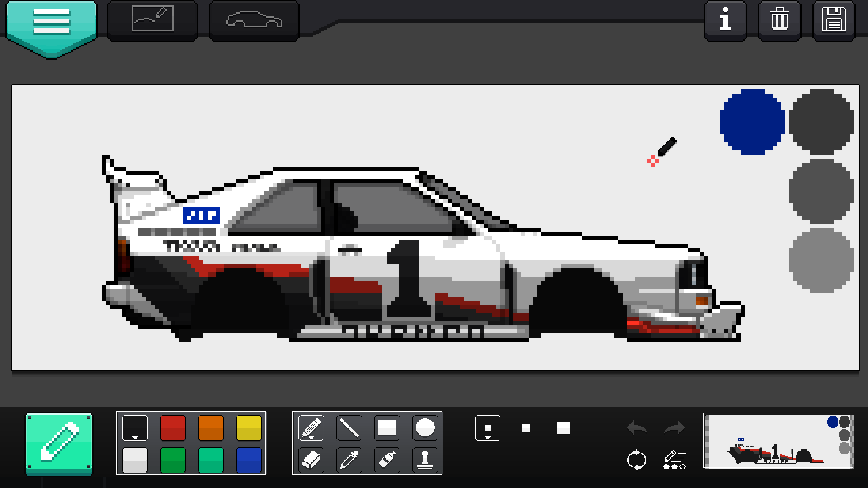Screen dimensions: 868x488
Task: Pick the black palette color
Action: (135, 427)
